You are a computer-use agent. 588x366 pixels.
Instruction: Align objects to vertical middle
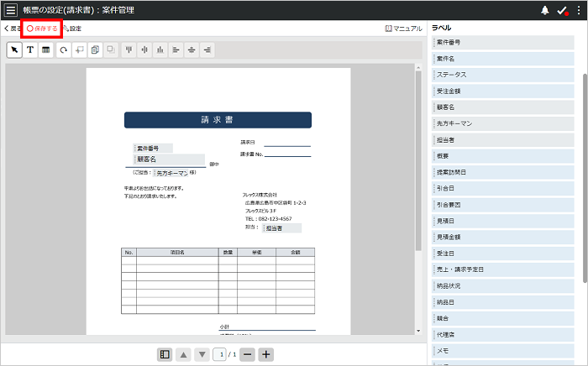(144, 50)
